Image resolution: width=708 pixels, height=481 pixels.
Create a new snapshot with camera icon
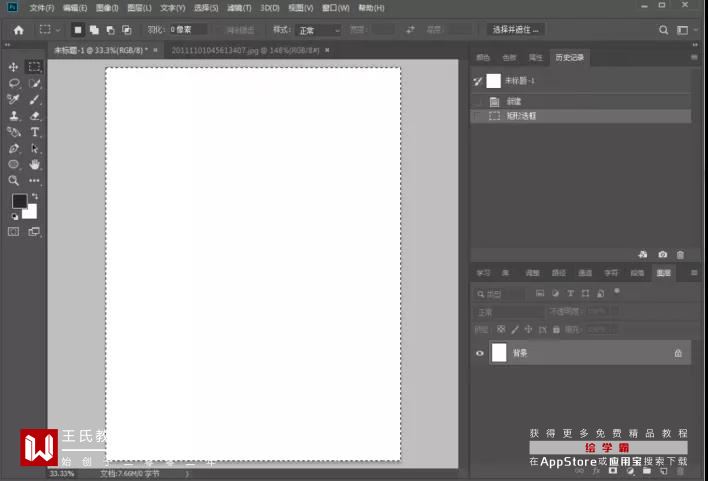[662, 255]
